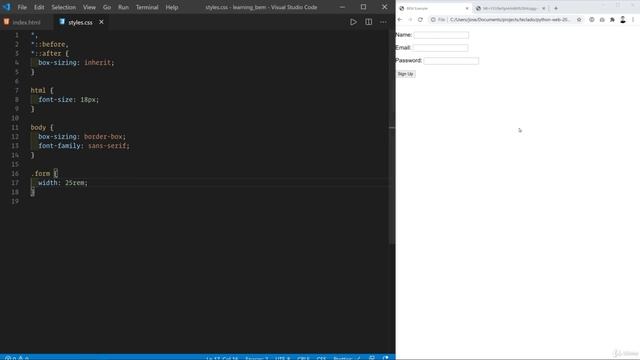Click '25rem' on line 17
640x360 pixels.
point(75,182)
